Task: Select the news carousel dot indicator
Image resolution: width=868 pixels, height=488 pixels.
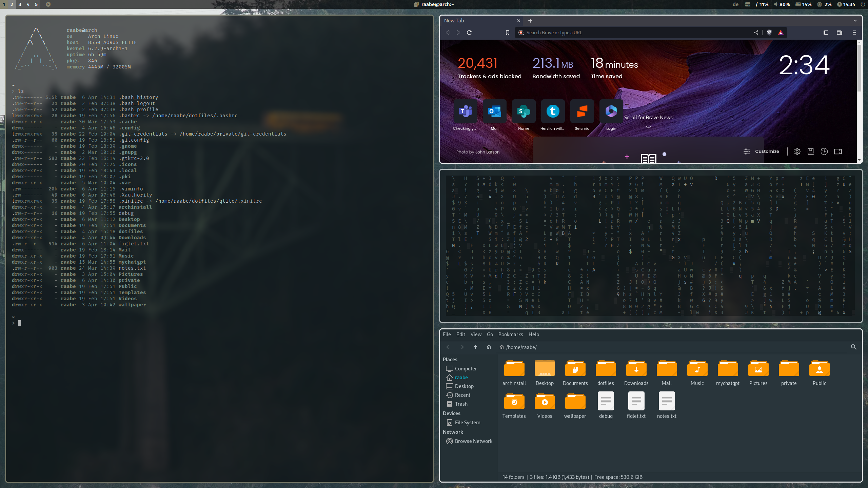Action: click(664, 154)
